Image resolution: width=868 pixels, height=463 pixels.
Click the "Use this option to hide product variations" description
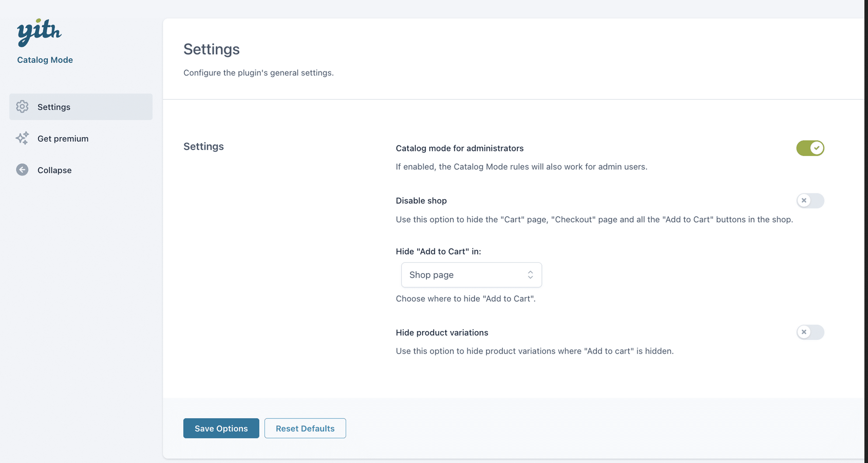coord(535,351)
